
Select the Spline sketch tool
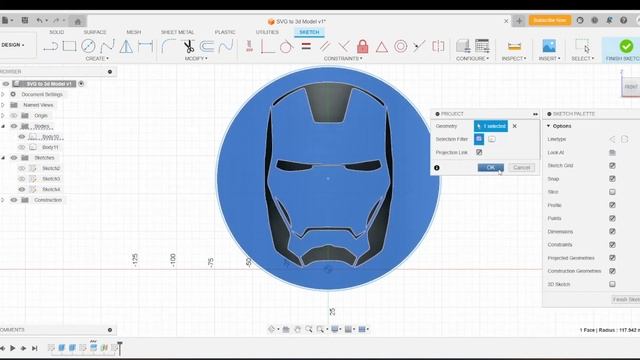click(x=107, y=47)
